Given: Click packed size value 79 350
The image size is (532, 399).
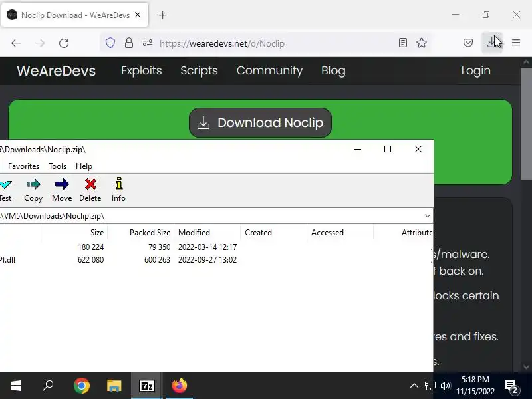Looking at the screenshot, I should point(159,247).
